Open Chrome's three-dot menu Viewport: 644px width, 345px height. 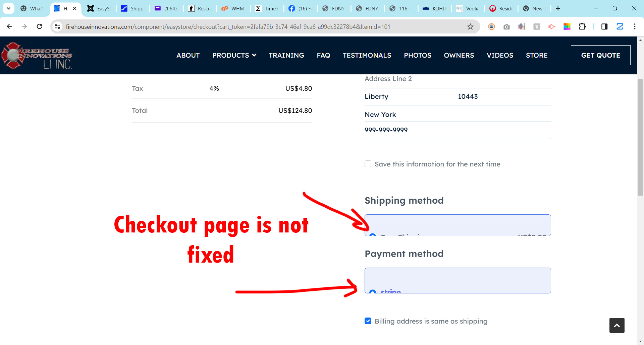click(x=635, y=26)
